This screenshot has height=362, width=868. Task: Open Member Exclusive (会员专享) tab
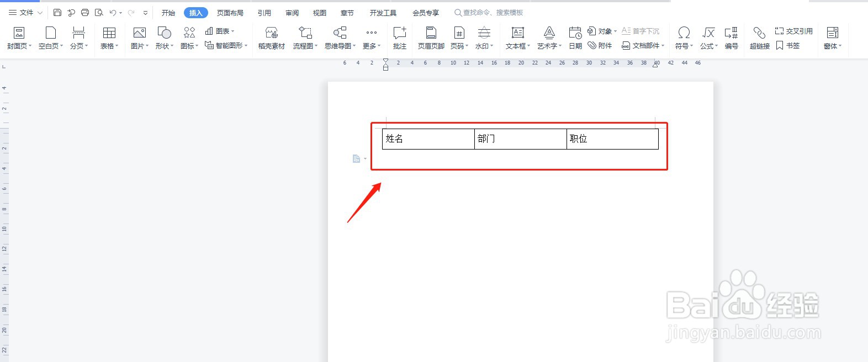point(426,13)
